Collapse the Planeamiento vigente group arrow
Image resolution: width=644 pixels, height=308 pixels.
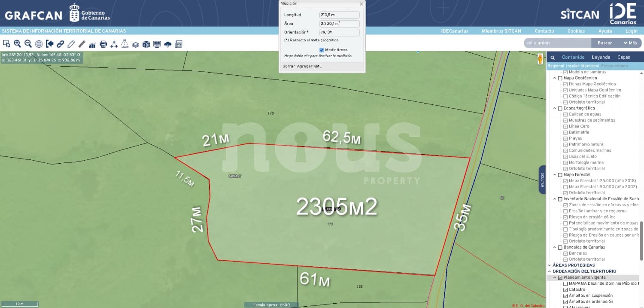click(x=555, y=278)
